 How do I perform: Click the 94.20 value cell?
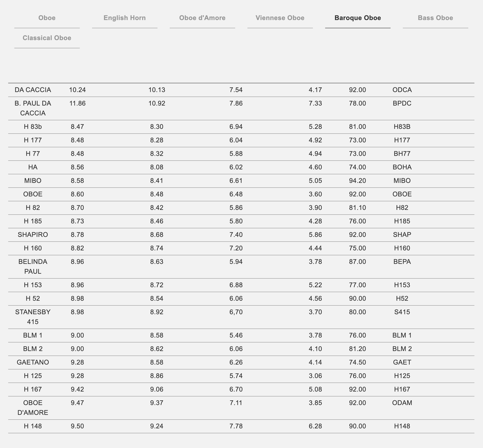(357, 181)
